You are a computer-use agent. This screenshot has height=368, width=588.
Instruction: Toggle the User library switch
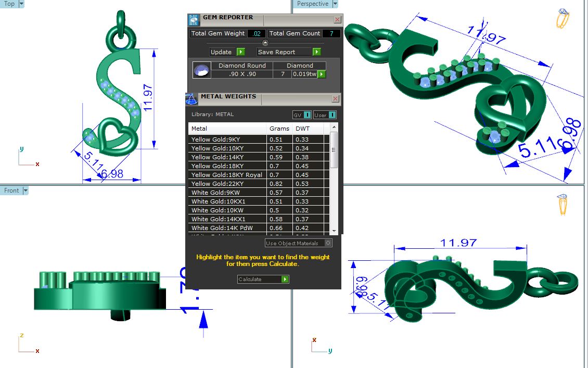coord(325,115)
